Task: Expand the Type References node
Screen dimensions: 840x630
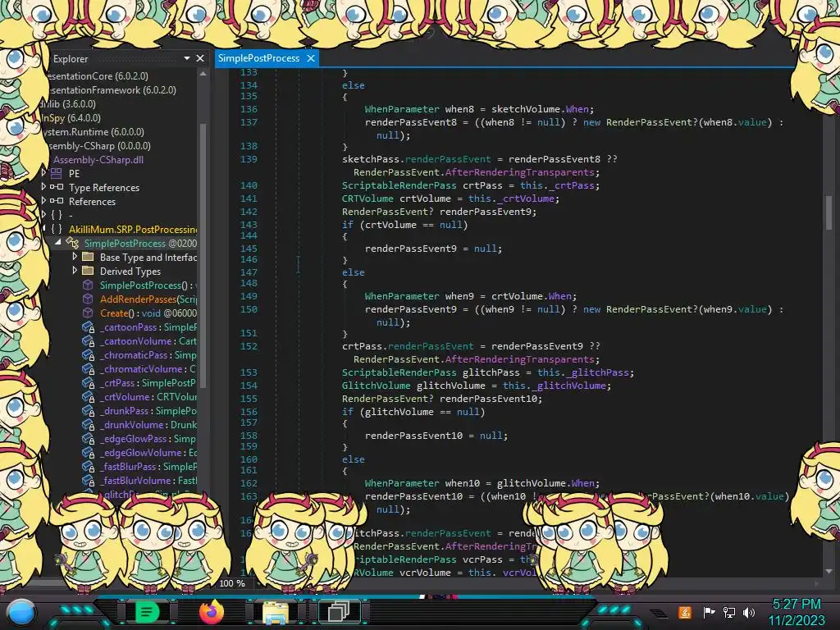Action: [x=43, y=186]
